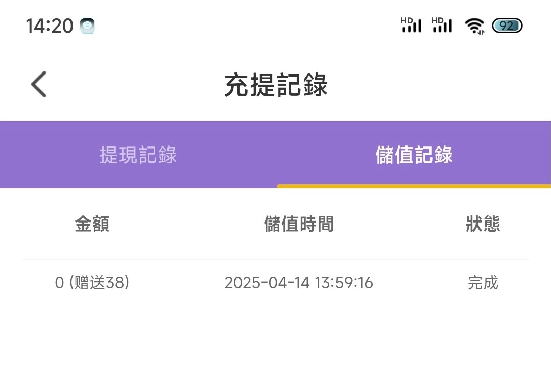This screenshot has height=392, width=551.
Task: Tap the yellow active tab underline
Action: (x=414, y=186)
